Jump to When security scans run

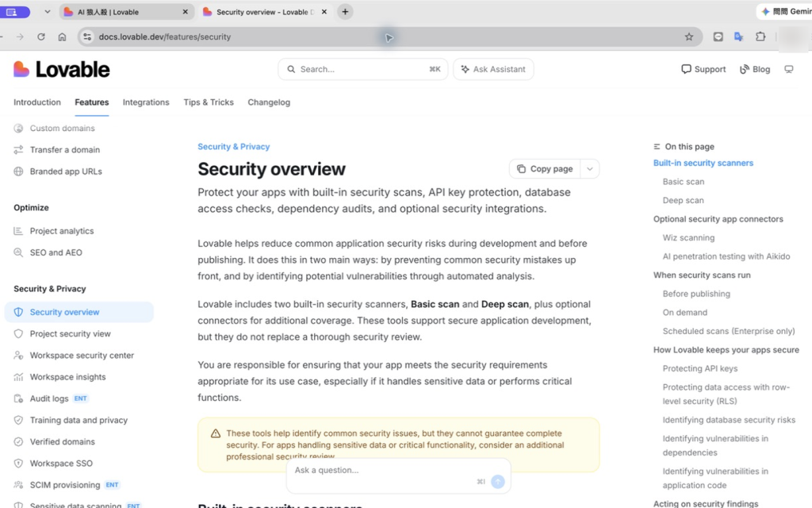coord(702,275)
